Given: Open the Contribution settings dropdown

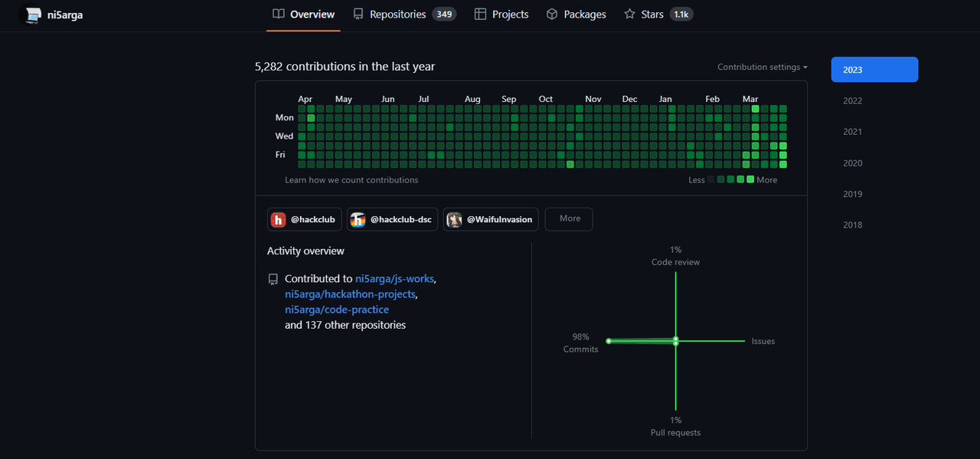Looking at the screenshot, I should (762, 67).
